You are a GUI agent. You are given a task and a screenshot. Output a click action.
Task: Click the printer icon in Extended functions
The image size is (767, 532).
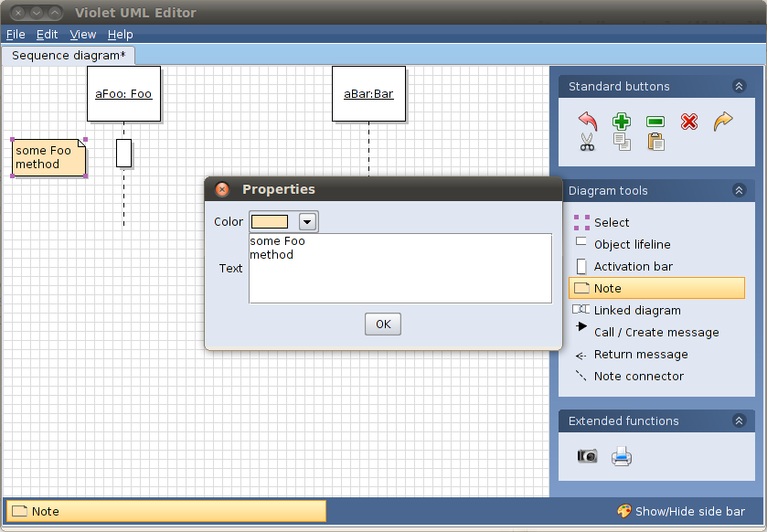[x=622, y=455]
